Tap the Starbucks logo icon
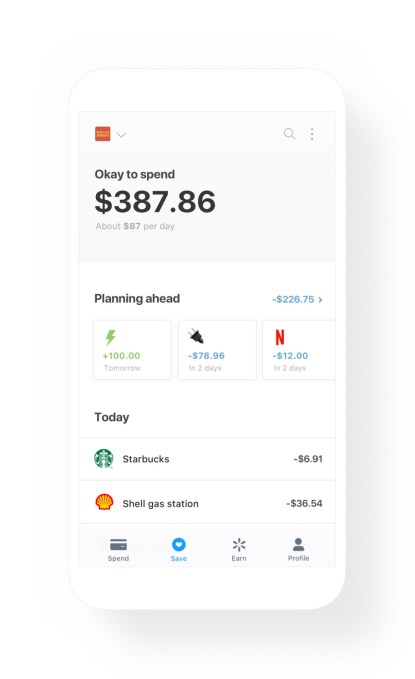The image size is (415, 679). (x=104, y=459)
